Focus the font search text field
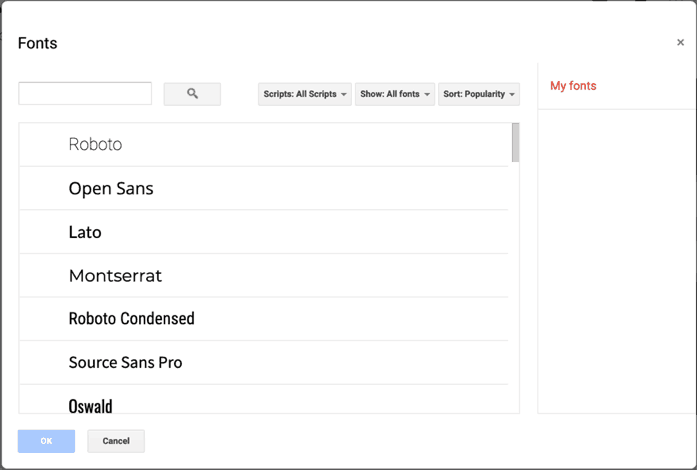Viewport: 697px width, 470px height. tap(85, 93)
